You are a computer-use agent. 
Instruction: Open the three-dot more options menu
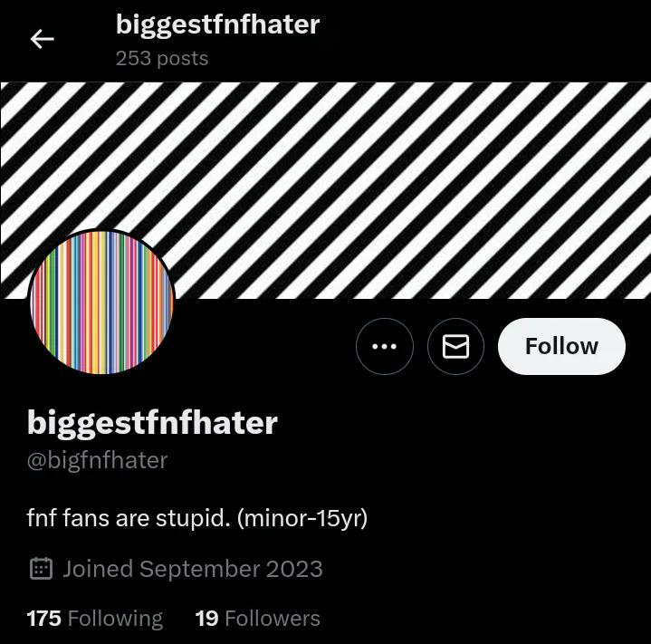[385, 346]
